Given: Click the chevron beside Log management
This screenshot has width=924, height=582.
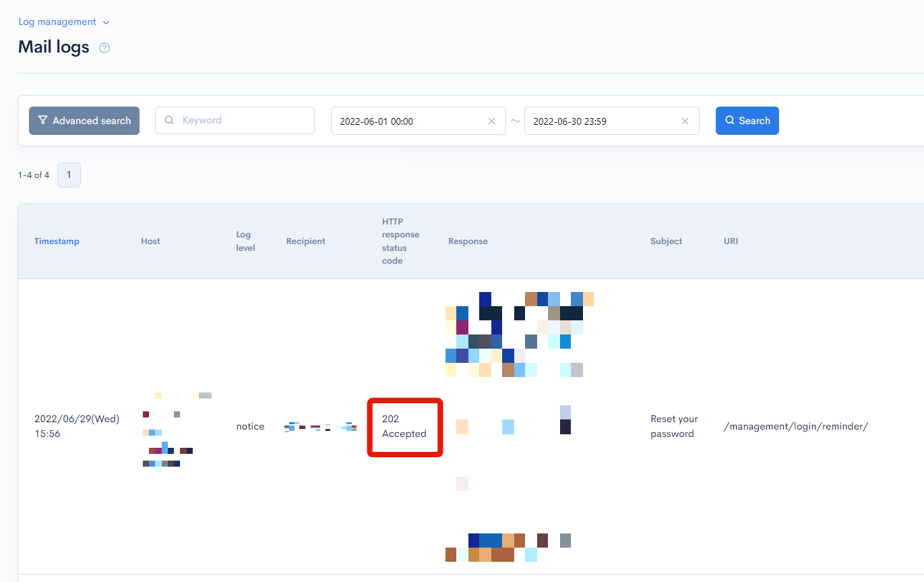Looking at the screenshot, I should pyautogui.click(x=106, y=22).
